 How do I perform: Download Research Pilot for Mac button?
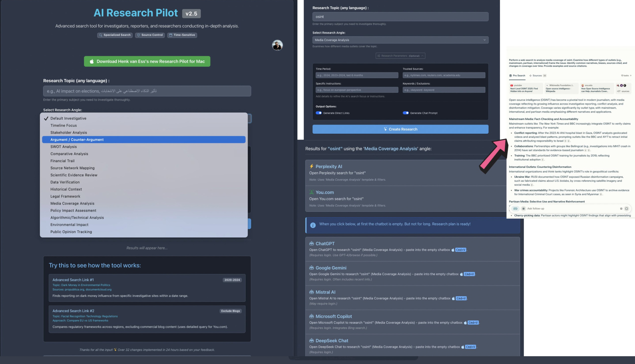click(147, 62)
